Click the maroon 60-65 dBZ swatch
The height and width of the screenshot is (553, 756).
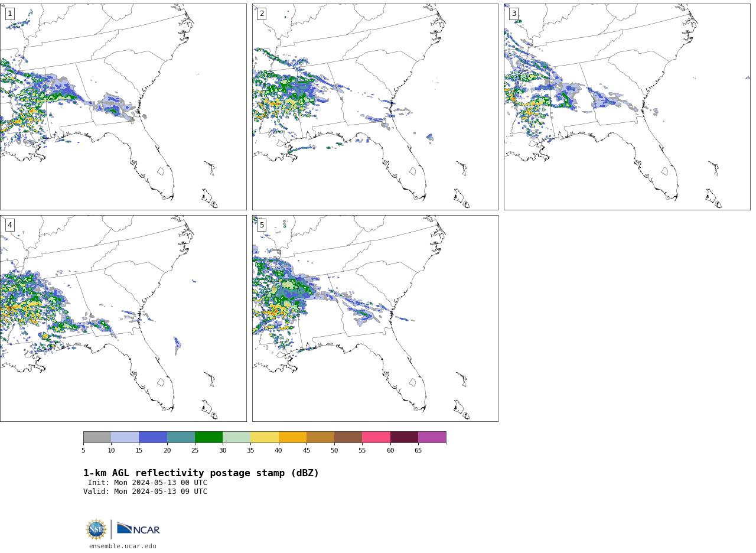click(x=404, y=437)
